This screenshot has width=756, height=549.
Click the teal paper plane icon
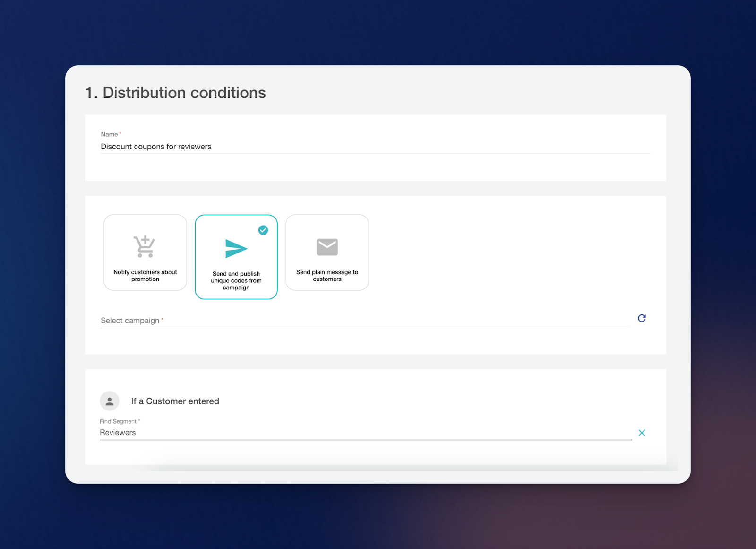(236, 249)
